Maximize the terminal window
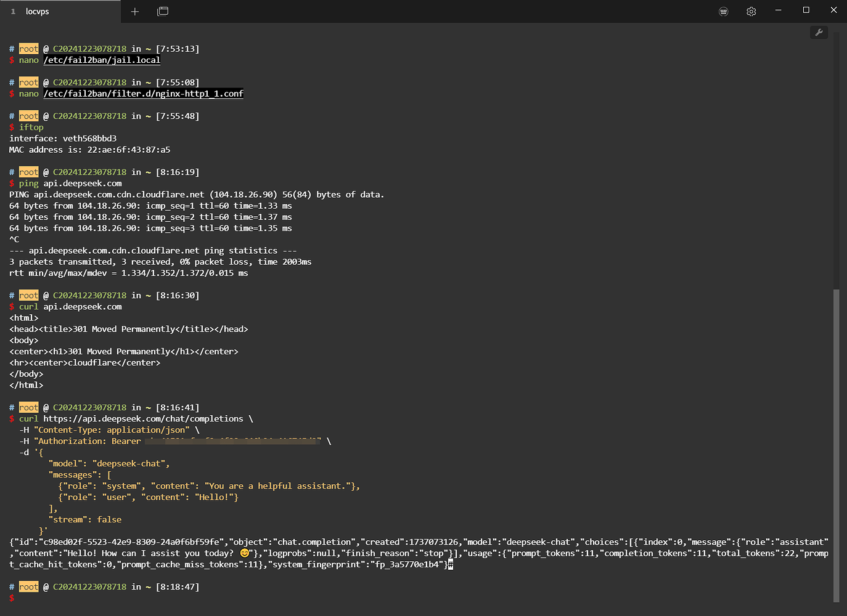The width and height of the screenshot is (847, 616). [x=806, y=10]
